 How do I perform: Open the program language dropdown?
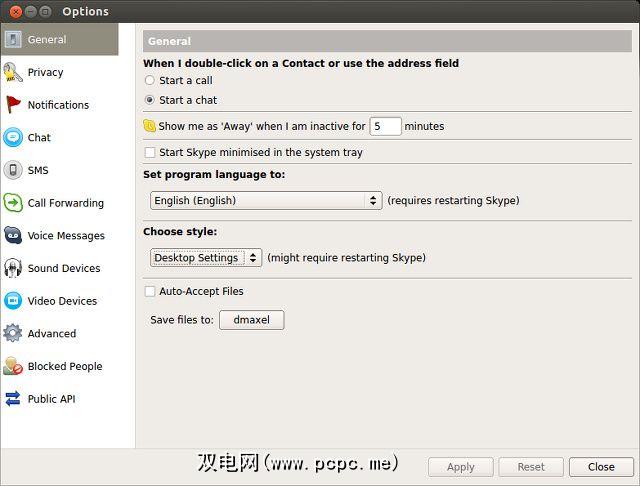(266, 200)
